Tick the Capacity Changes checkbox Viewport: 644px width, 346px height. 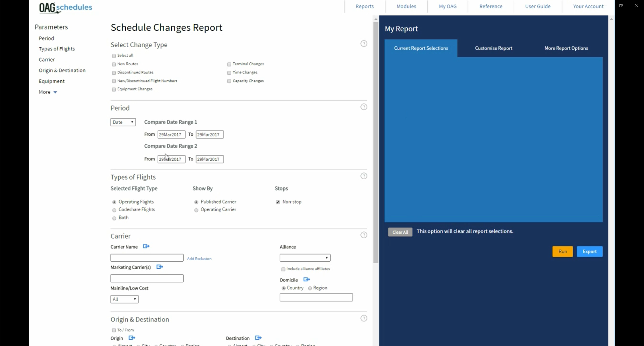point(229,81)
